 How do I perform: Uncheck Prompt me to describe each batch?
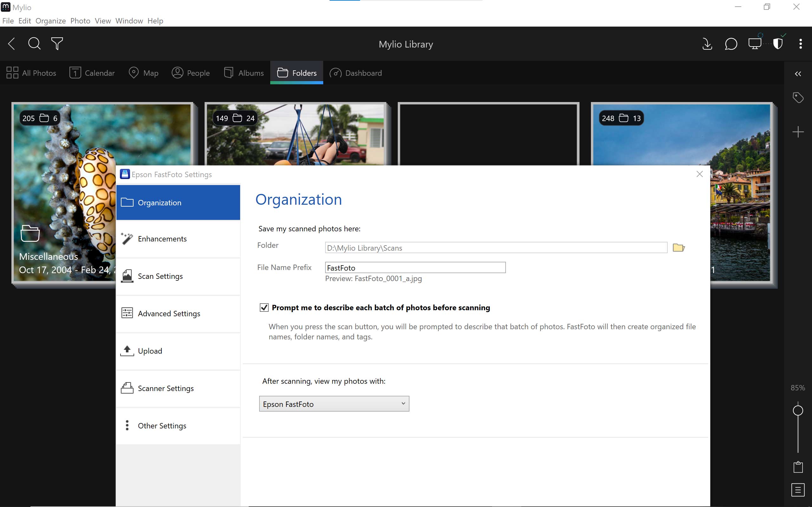264,307
